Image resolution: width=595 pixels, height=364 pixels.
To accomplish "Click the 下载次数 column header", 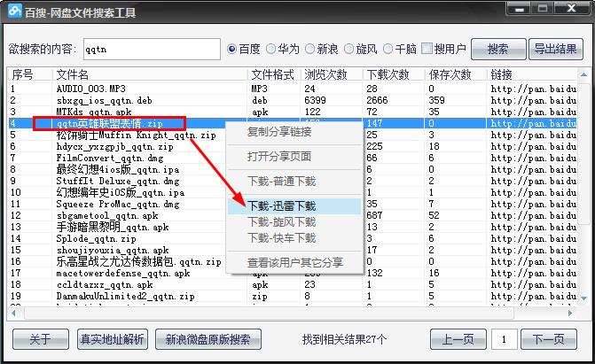I will [x=388, y=75].
